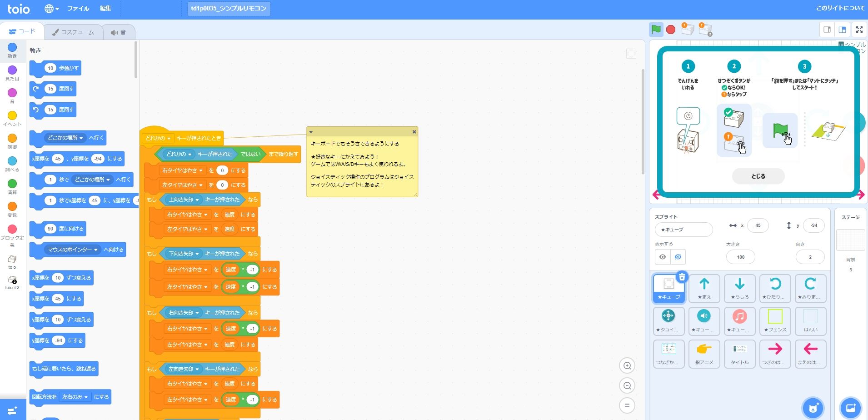
Task: Hide the sprite using crossed-eye icon
Action: (x=678, y=257)
